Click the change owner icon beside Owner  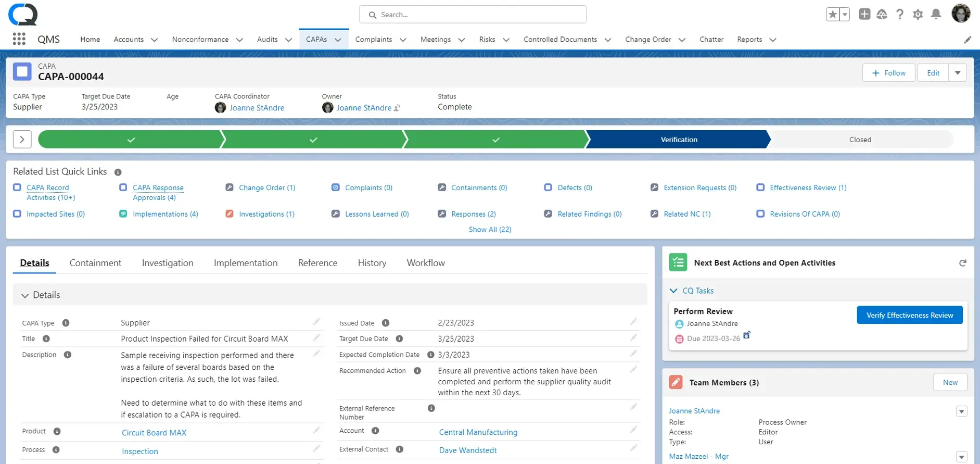click(397, 108)
